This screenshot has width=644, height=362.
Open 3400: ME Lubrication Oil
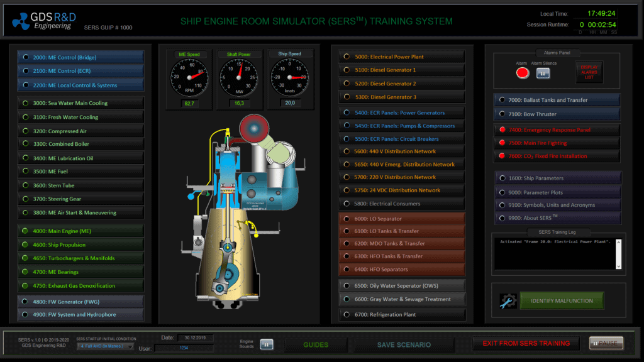(x=80, y=158)
